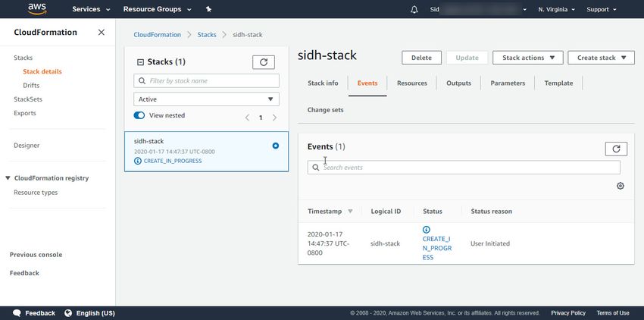Click the info icon in event Status cell

(427, 230)
